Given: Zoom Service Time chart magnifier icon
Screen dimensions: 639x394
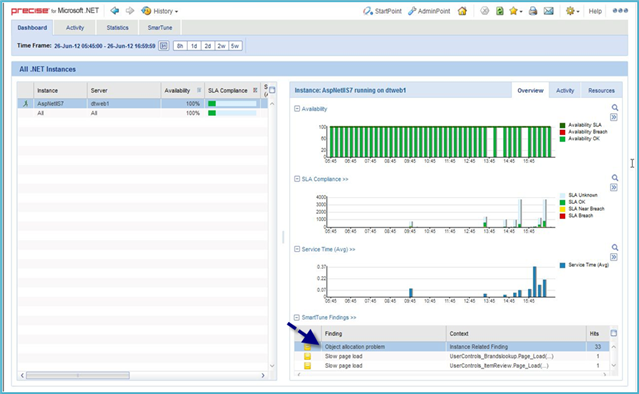Looking at the screenshot, I should click(x=615, y=247).
